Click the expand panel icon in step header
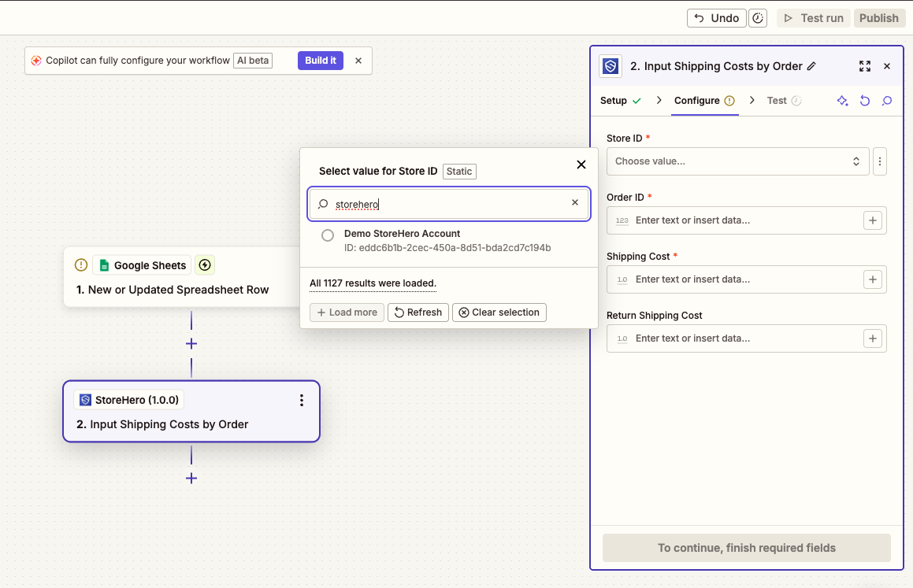Image resolution: width=913 pixels, height=588 pixels. coord(865,66)
